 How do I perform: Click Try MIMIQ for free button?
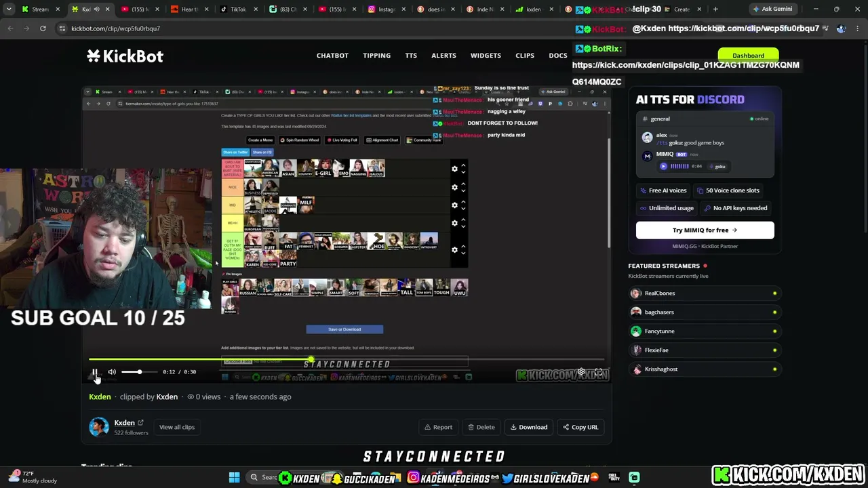coord(705,230)
